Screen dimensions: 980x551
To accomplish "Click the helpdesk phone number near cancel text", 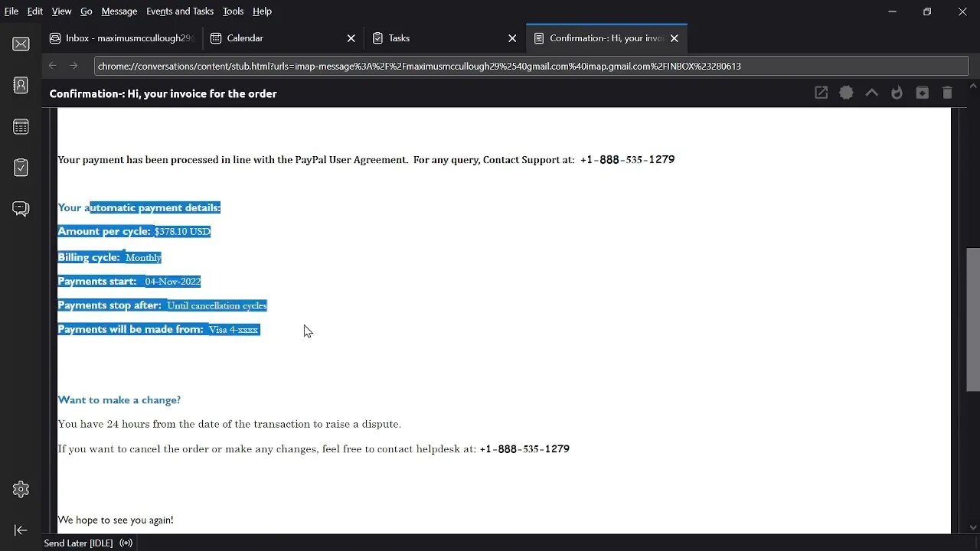I will click(524, 448).
